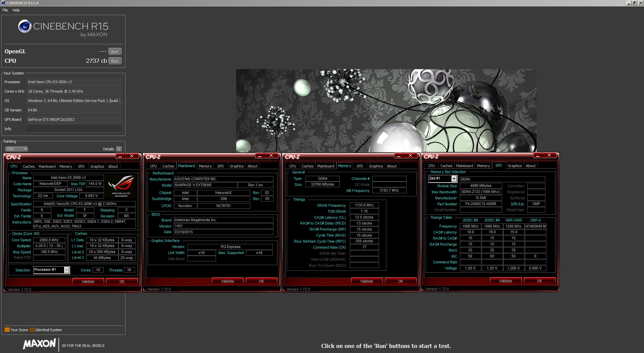Image resolution: width=644 pixels, height=353 pixels.
Task: Close the CPU-Z Mainboard window
Action: pyautogui.click(x=271, y=155)
